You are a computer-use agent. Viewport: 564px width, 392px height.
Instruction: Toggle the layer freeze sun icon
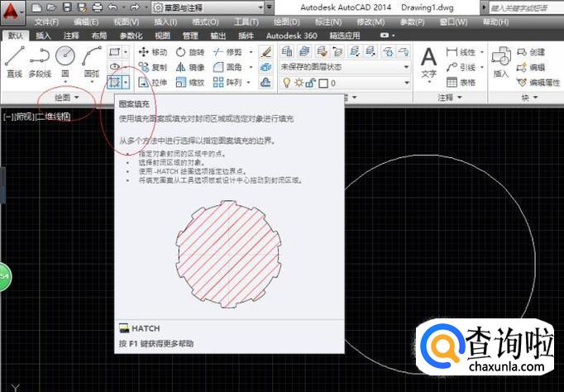tap(299, 83)
